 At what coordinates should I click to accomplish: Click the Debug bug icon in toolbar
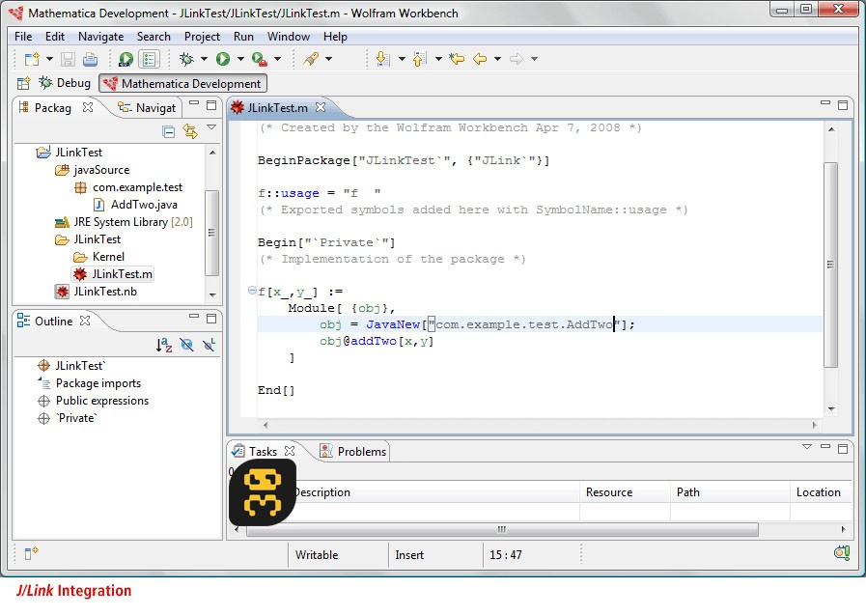(x=186, y=59)
